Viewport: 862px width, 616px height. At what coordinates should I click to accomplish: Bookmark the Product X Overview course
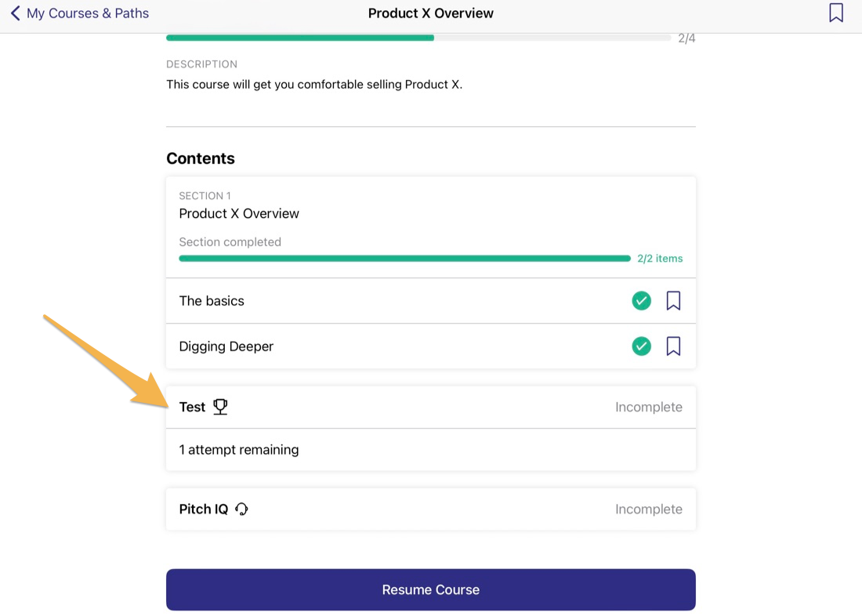point(835,13)
